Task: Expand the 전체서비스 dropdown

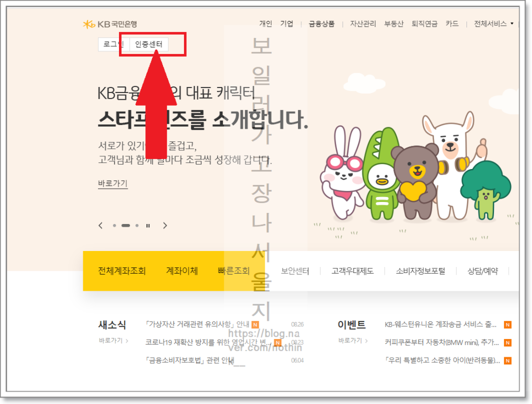Action: [493, 24]
